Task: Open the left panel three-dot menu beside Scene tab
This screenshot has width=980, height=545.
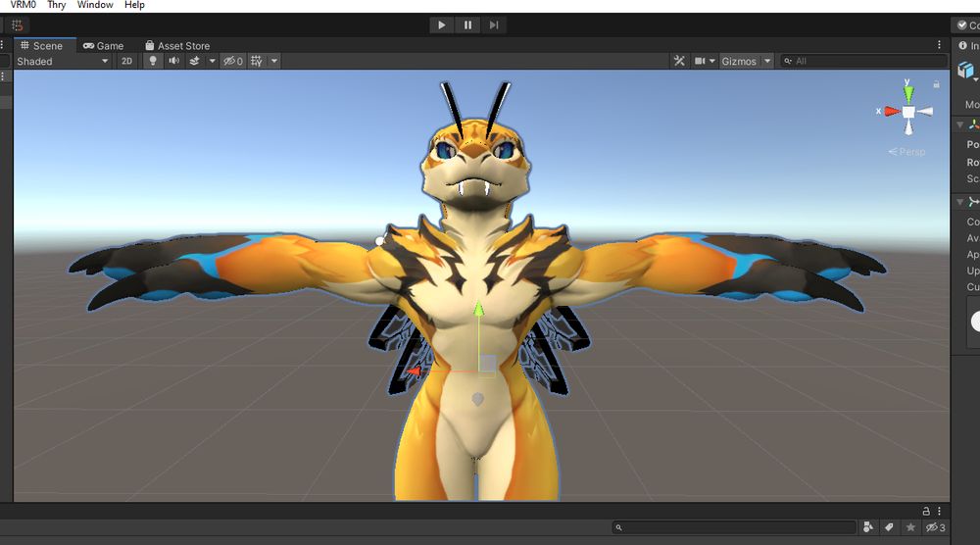Action: pyautogui.click(x=3, y=45)
